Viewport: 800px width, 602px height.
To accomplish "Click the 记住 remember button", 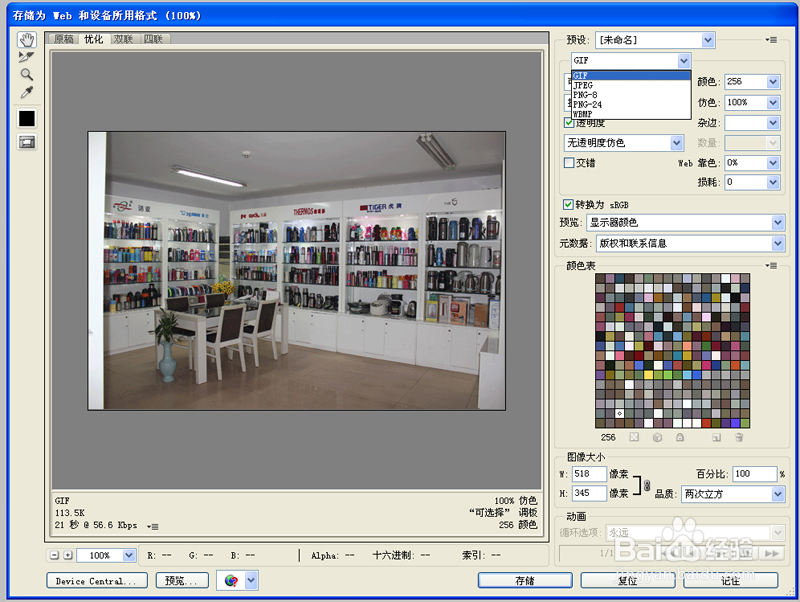I will click(731, 581).
